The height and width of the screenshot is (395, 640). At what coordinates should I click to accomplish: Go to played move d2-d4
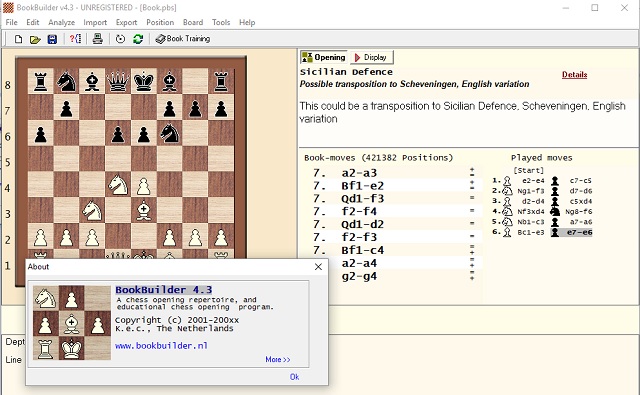click(x=533, y=201)
